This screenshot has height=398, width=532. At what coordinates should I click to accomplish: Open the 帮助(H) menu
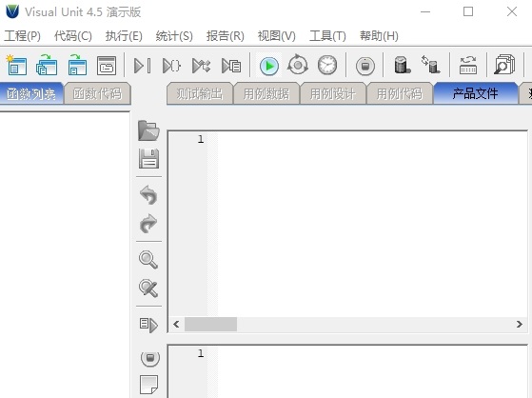pos(379,35)
